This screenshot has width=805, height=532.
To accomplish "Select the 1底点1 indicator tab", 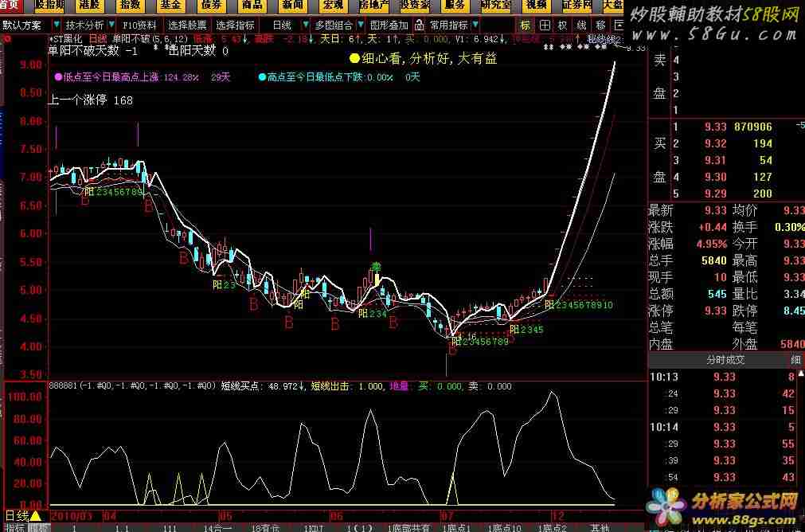I will point(459,528).
